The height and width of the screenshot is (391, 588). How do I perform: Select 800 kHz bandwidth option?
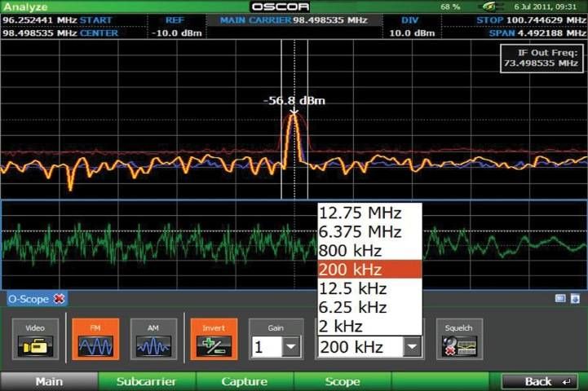coord(369,251)
